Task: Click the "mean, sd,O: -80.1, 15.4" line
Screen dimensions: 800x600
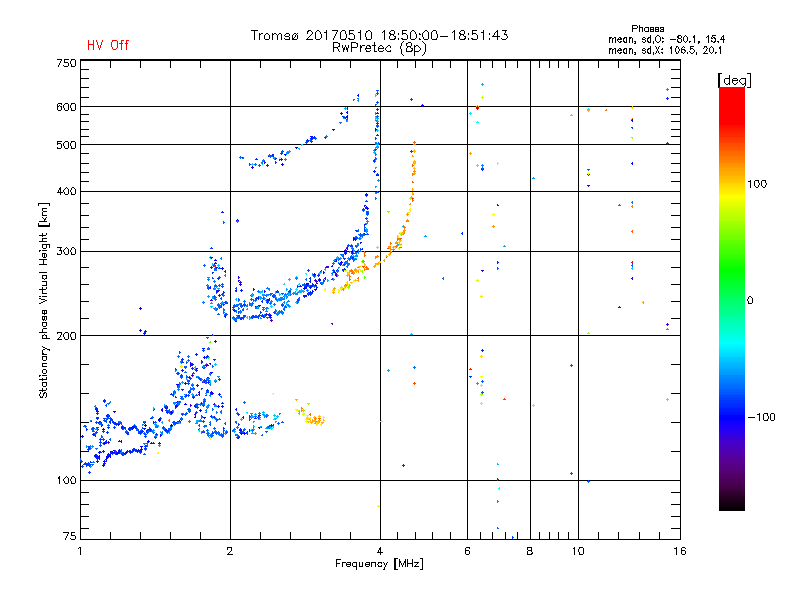Action: (x=666, y=39)
